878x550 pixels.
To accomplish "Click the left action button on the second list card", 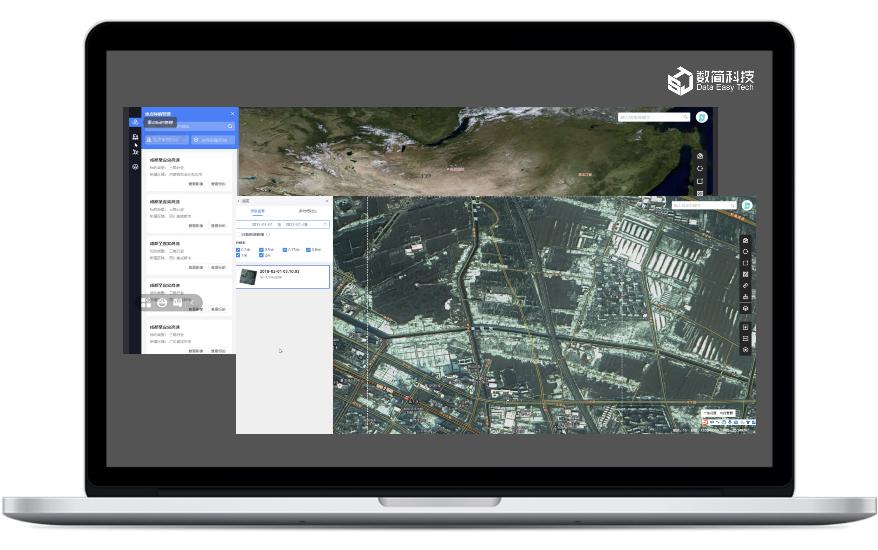I will coord(196,226).
